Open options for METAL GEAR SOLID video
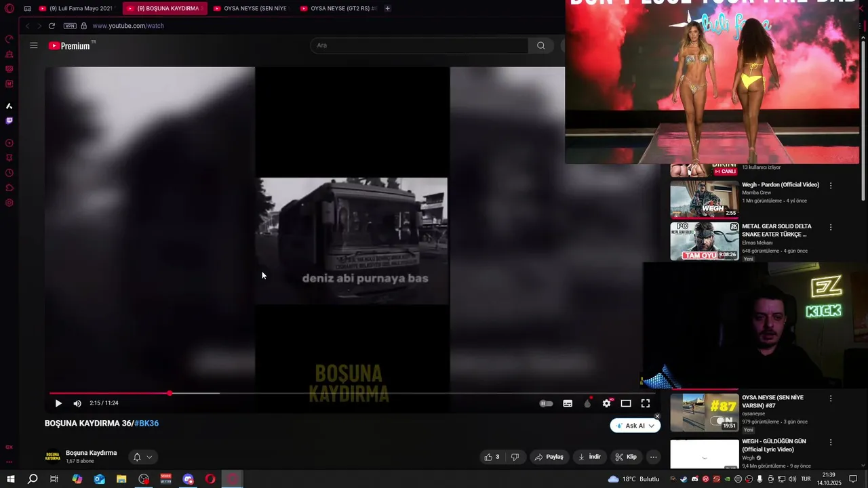This screenshot has height=488, width=868. point(831,227)
